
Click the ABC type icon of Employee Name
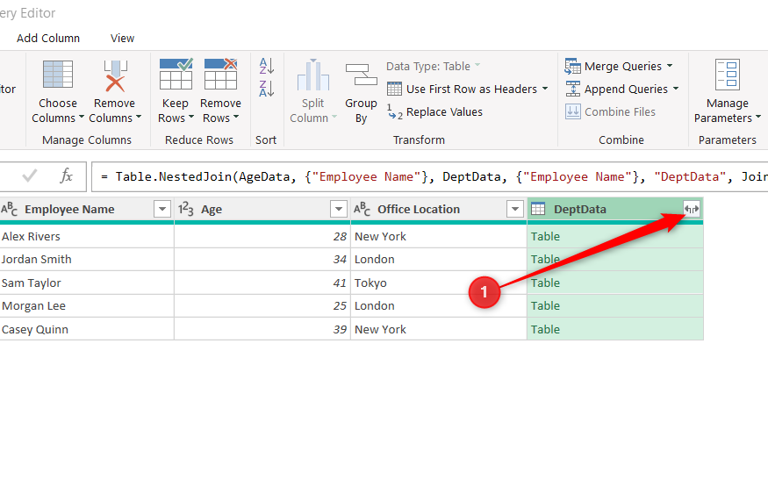[x=9, y=209]
